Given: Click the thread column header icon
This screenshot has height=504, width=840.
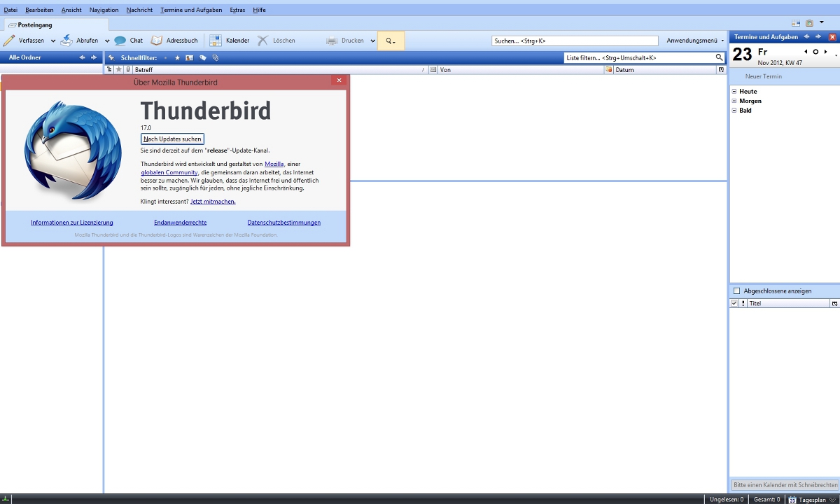Looking at the screenshot, I should pyautogui.click(x=109, y=70).
